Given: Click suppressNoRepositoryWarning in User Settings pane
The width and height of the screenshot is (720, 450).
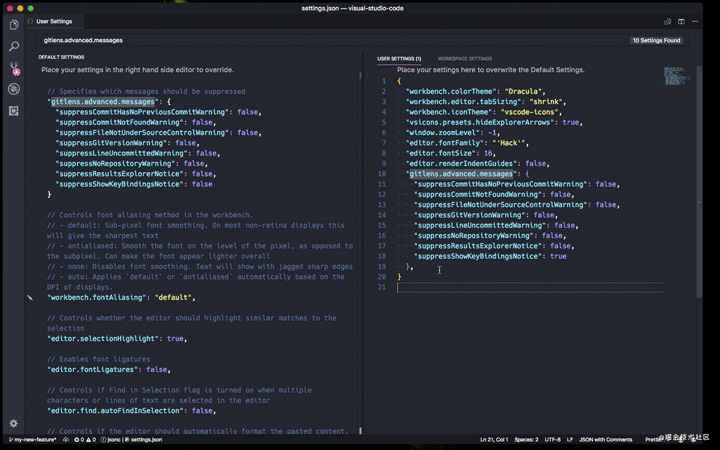Looking at the screenshot, I should click(x=474, y=236).
